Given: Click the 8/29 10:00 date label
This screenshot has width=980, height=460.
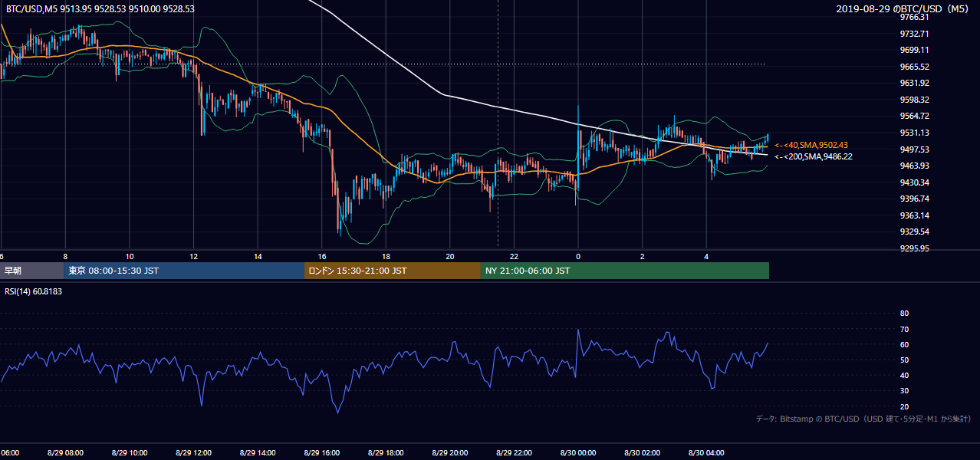Looking at the screenshot, I should [x=130, y=452].
